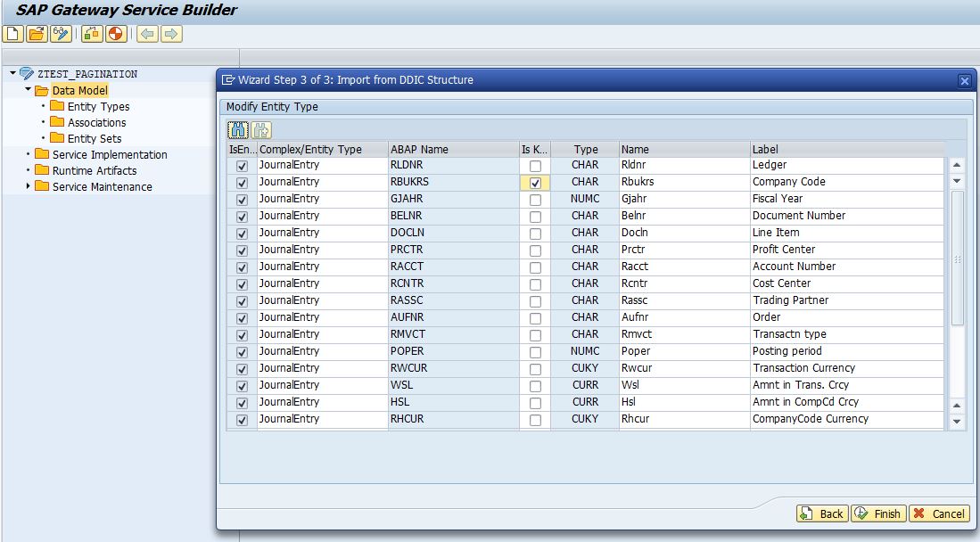
Task: Select Runtime Artifacts in the tree
Action: pos(95,171)
